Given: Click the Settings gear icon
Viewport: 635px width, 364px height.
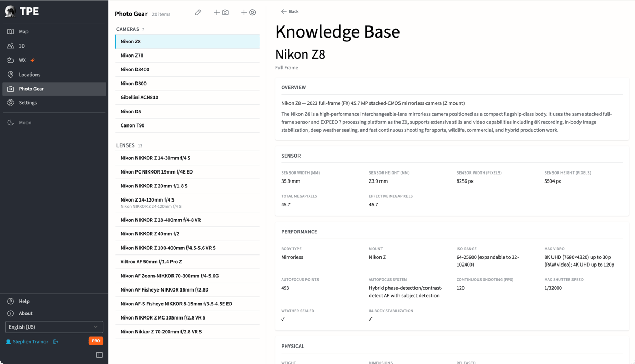Looking at the screenshot, I should pos(11,103).
